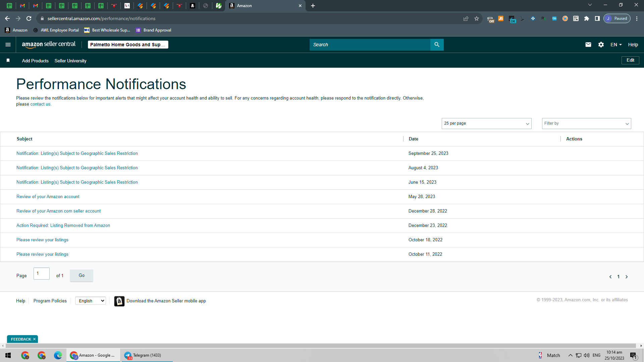Click the bookmark flag icon

coord(8,60)
